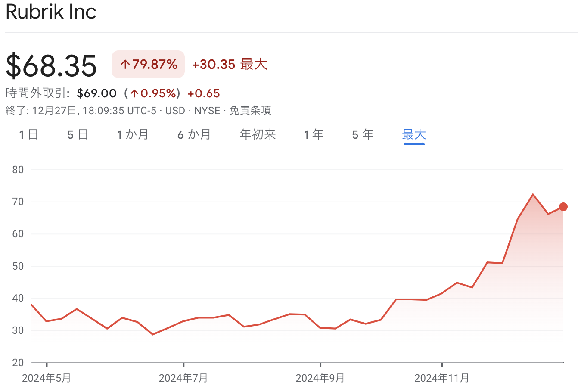Screen dimensions: 578x392
Task: Click the 50 y-axis label
Action: click(x=18, y=266)
